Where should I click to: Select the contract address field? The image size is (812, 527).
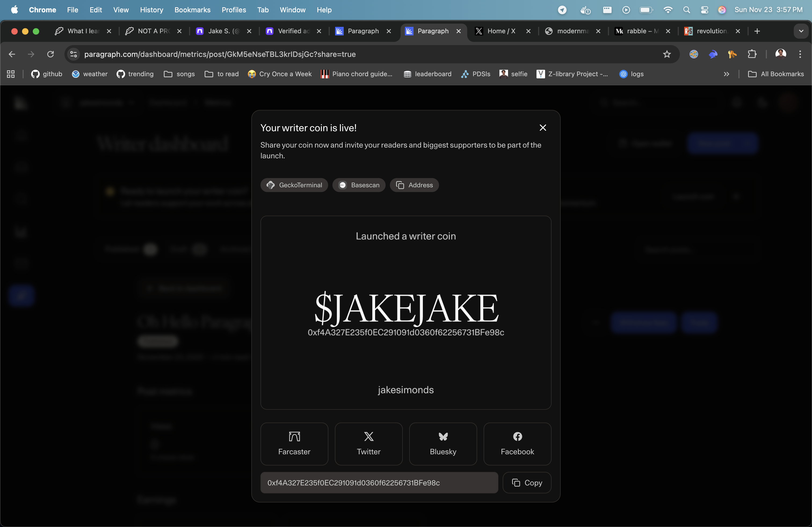(x=379, y=483)
